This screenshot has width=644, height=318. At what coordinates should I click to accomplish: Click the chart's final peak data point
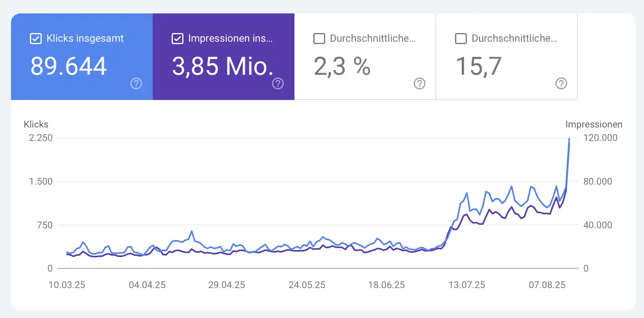click(x=569, y=139)
